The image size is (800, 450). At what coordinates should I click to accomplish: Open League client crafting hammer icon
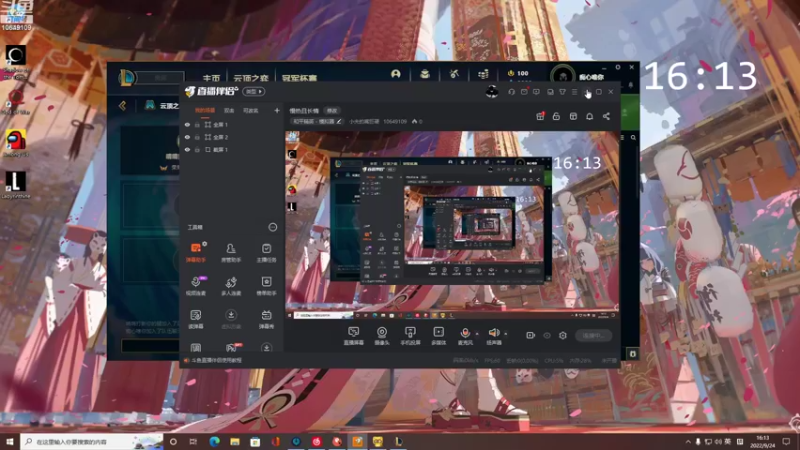coord(454,74)
